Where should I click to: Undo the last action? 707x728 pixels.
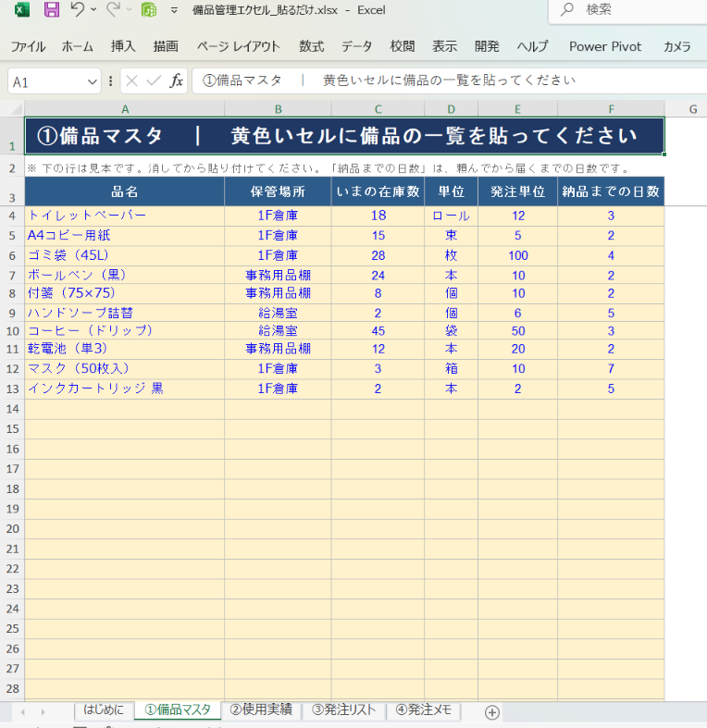click(77, 9)
